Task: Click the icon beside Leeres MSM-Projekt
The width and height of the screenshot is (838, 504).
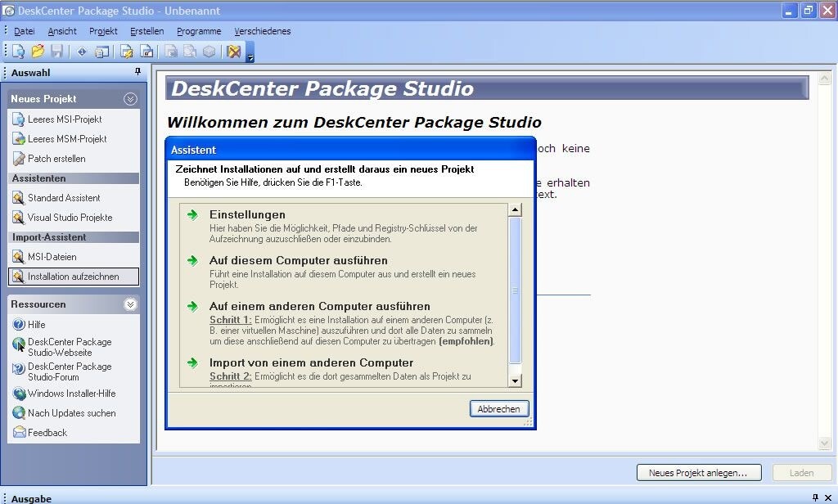Action: coord(19,139)
